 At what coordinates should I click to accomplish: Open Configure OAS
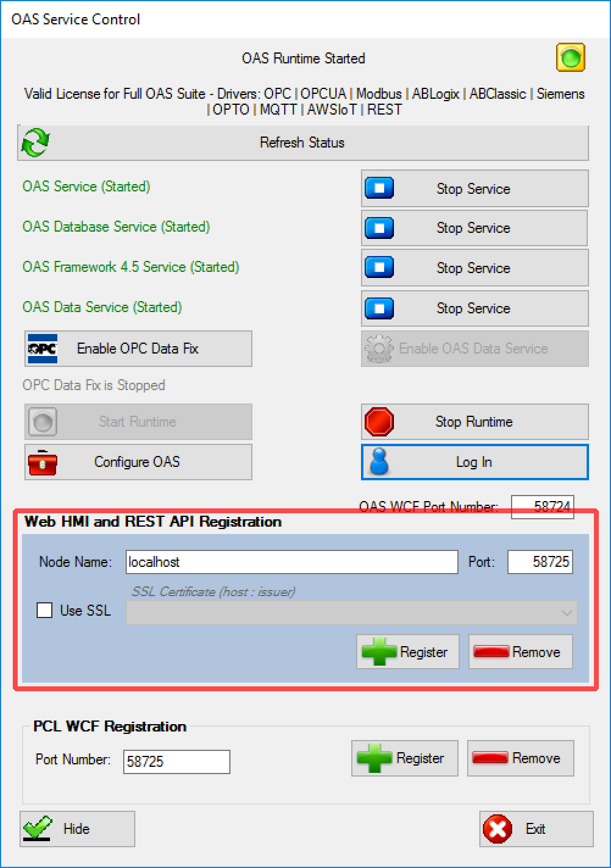(x=138, y=462)
